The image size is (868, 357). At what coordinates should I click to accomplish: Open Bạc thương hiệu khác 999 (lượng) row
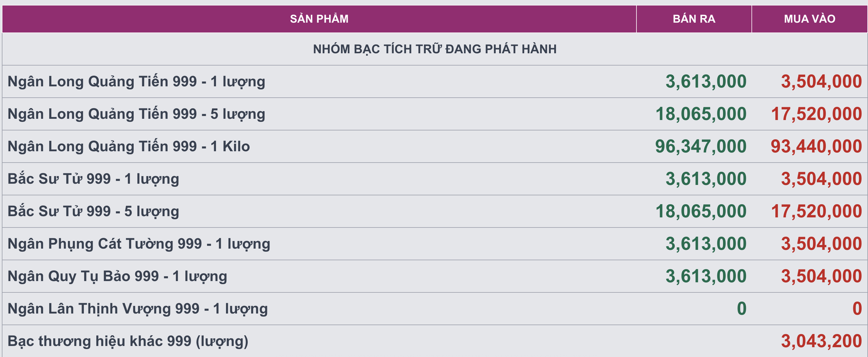click(128, 341)
